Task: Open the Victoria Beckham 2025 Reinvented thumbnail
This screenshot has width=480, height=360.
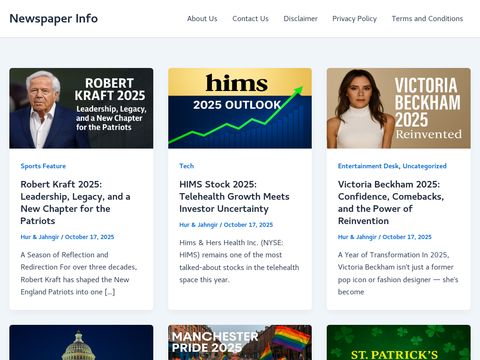Action: click(399, 108)
